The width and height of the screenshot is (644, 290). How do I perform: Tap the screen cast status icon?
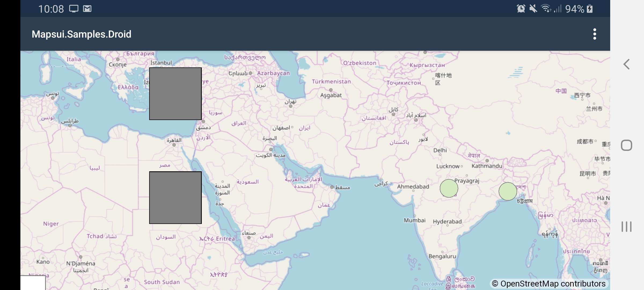(74, 9)
